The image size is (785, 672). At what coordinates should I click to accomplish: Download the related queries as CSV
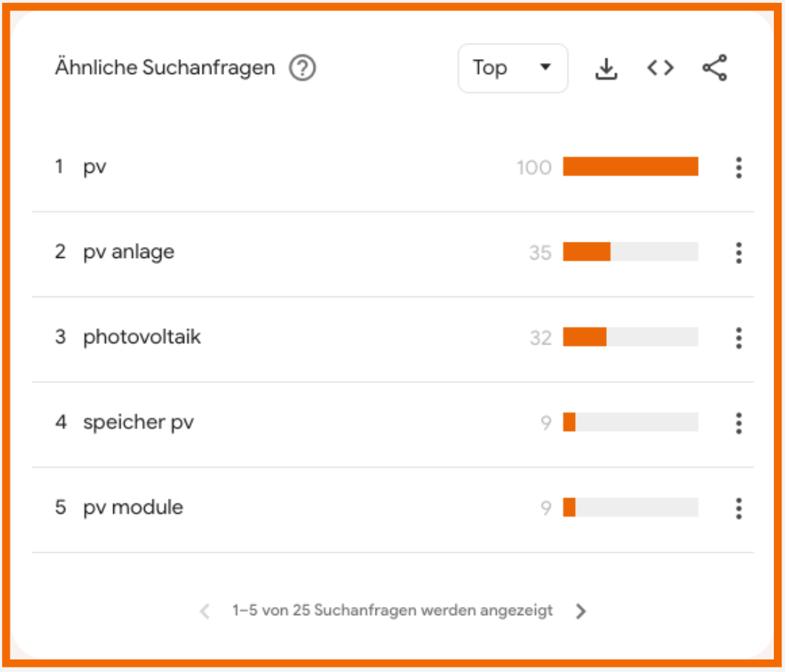606,69
